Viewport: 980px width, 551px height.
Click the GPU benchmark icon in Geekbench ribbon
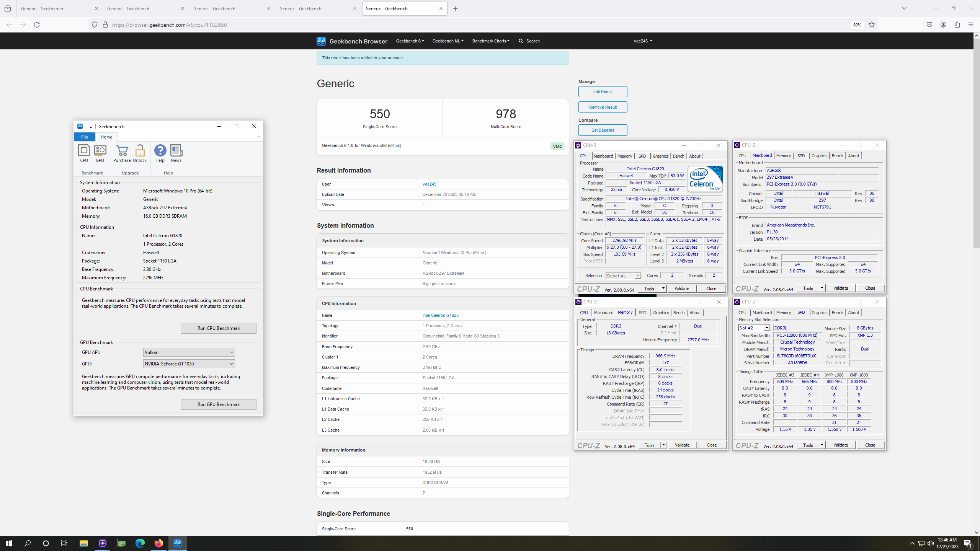[100, 153]
